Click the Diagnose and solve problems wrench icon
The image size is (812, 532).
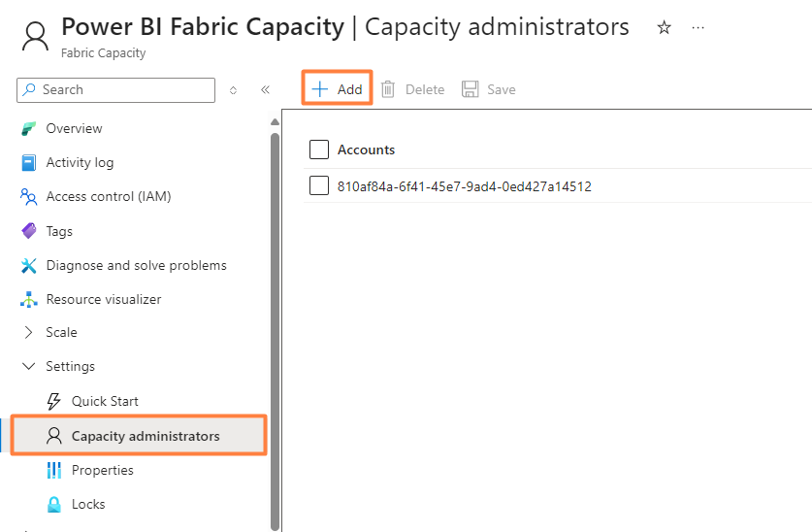tap(28, 265)
